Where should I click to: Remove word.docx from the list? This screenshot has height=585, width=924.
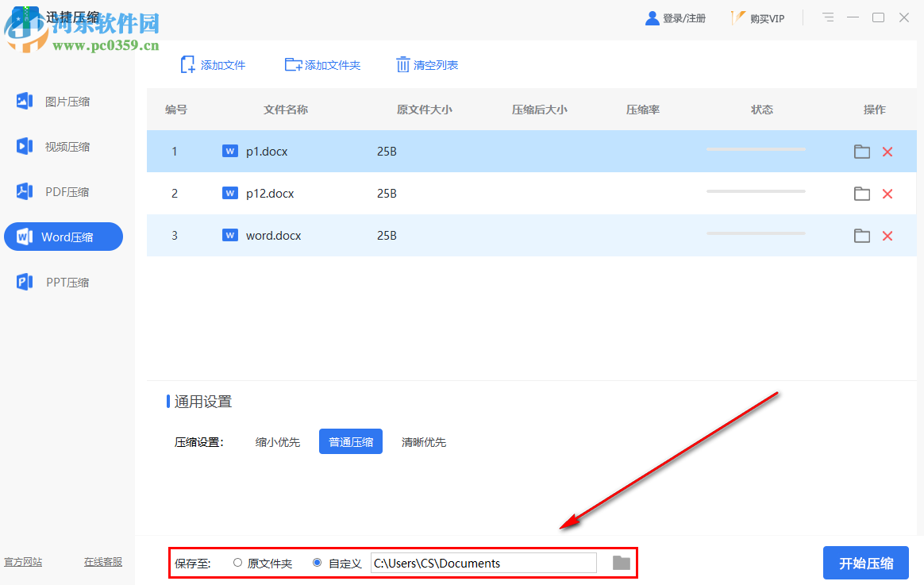(887, 235)
